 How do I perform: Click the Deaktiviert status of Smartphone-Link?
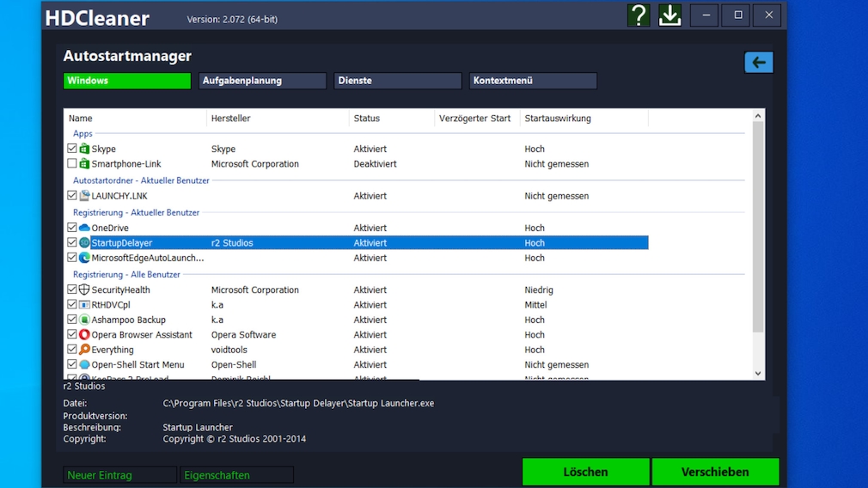click(375, 164)
